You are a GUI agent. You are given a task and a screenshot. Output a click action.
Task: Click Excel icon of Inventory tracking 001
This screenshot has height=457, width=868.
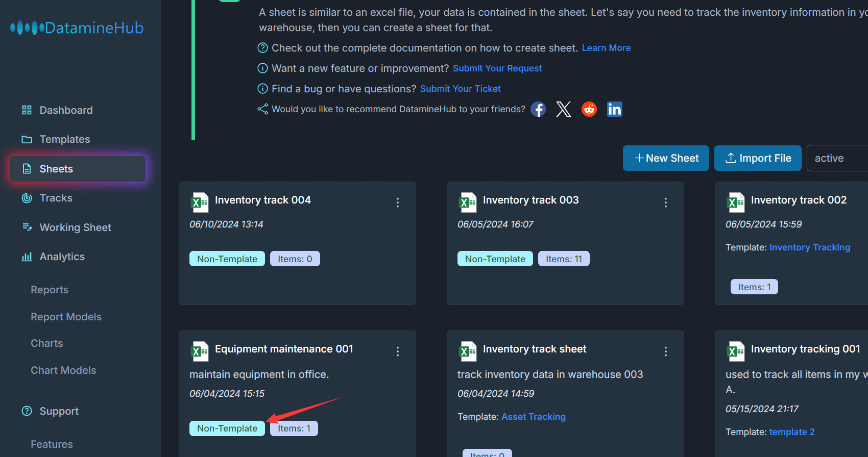click(736, 351)
